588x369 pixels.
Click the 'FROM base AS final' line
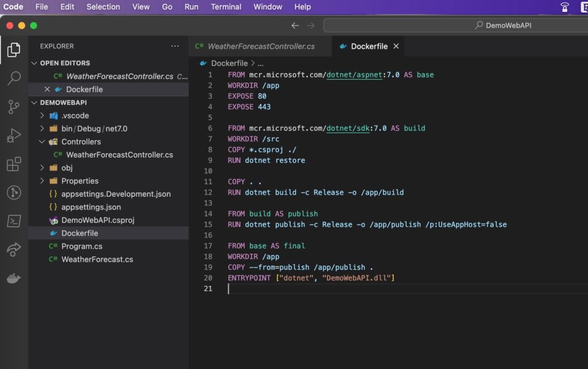[x=266, y=246]
